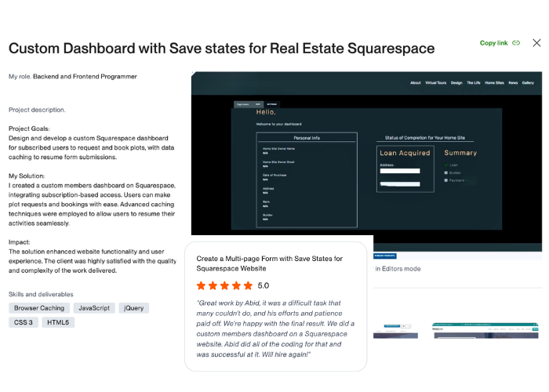The width and height of the screenshot is (549, 392).
Task: Click the Address input under Loan Acquired
Action: point(400,171)
